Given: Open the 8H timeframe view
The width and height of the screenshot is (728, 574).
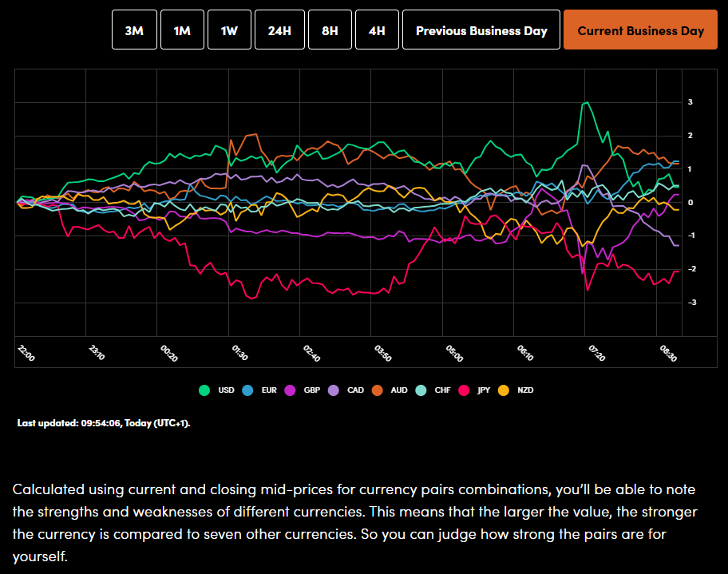Looking at the screenshot, I should click(330, 30).
